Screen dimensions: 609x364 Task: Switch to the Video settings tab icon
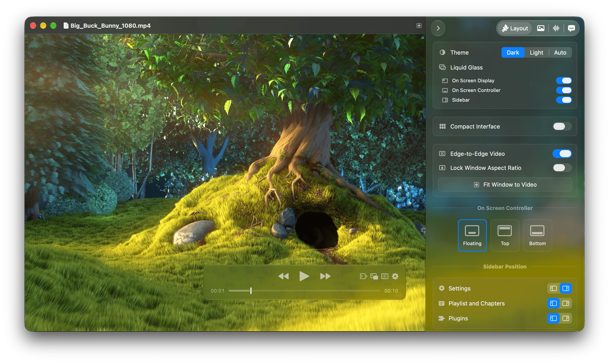tap(541, 28)
